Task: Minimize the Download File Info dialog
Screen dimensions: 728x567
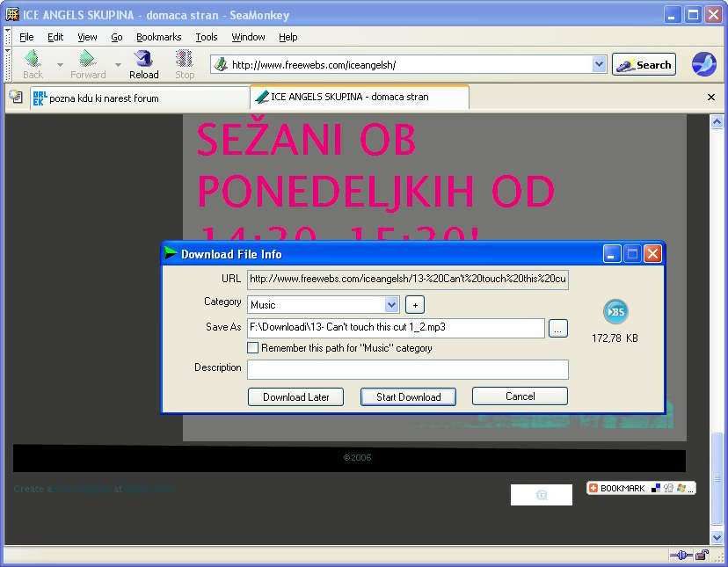Action: point(612,254)
